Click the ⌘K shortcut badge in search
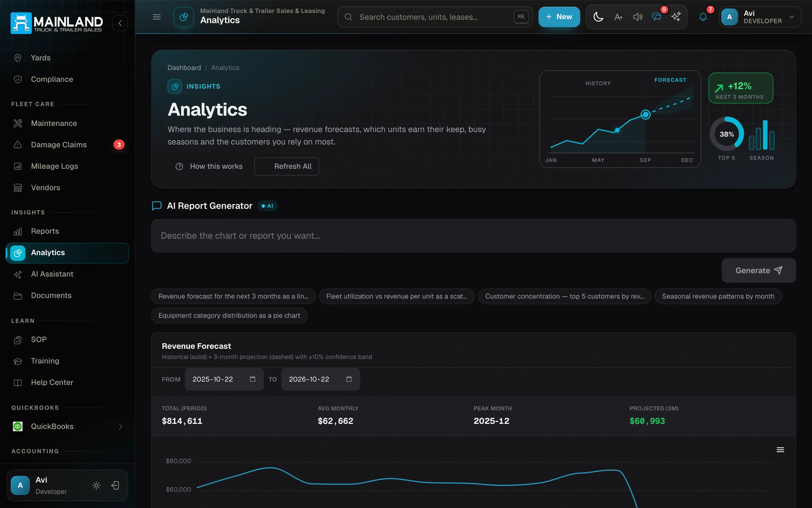The image size is (812, 508). (x=521, y=17)
